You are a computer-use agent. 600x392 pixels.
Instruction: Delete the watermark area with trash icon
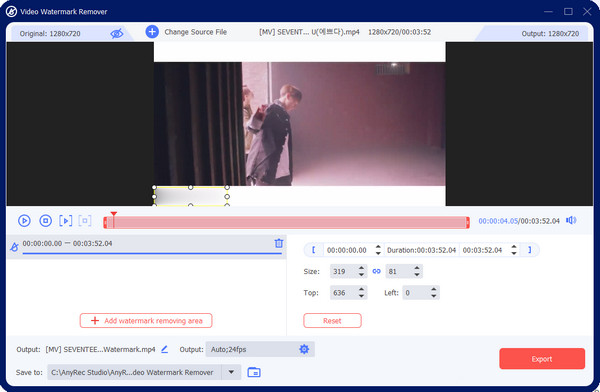279,243
